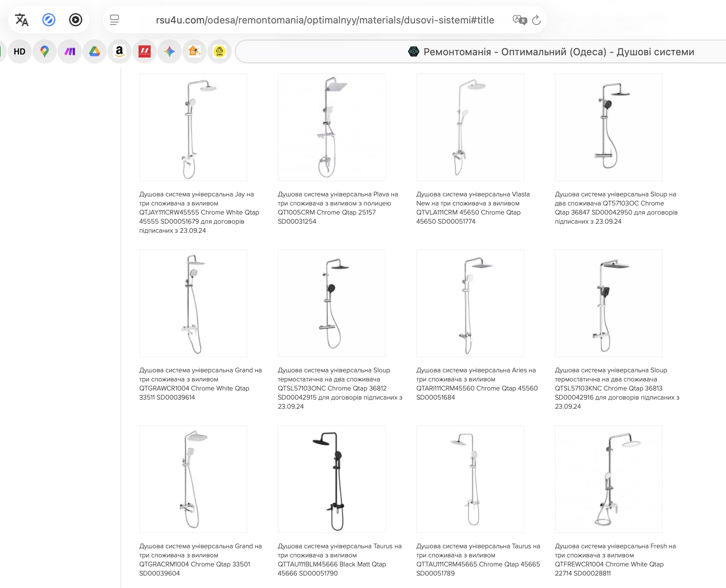Open the Aries shower system product image
This screenshot has height=588, width=726.
[x=470, y=303]
